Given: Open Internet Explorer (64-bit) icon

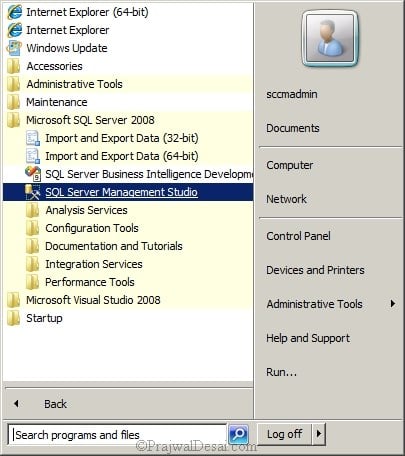Looking at the screenshot, I should tap(15, 12).
